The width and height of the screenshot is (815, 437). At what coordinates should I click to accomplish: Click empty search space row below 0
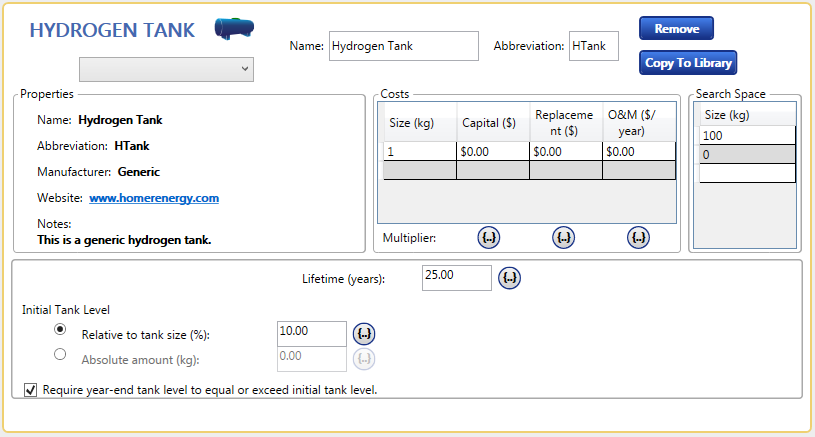[x=746, y=174]
